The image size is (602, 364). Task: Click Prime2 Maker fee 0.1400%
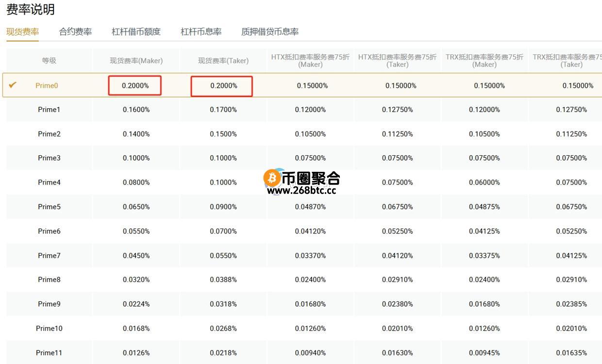coord(136,134)
